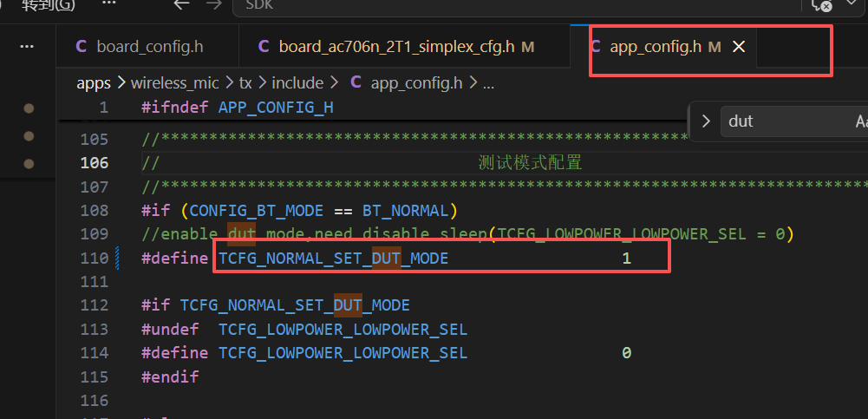Click TCFG_NORMAL_SET_DUT_MODE on line 110
Image resolution: width=868 pixels, height=419 pixels.
coord(333,259)
